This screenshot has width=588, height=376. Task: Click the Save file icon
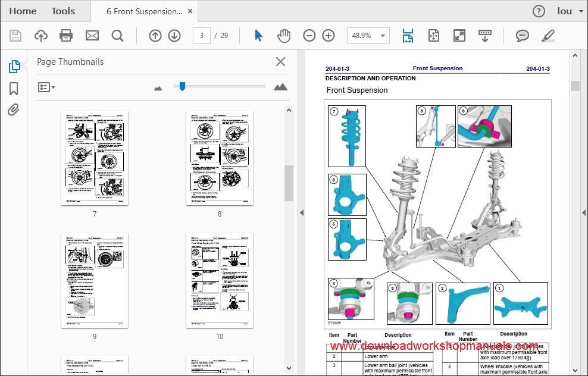[15, 36]
